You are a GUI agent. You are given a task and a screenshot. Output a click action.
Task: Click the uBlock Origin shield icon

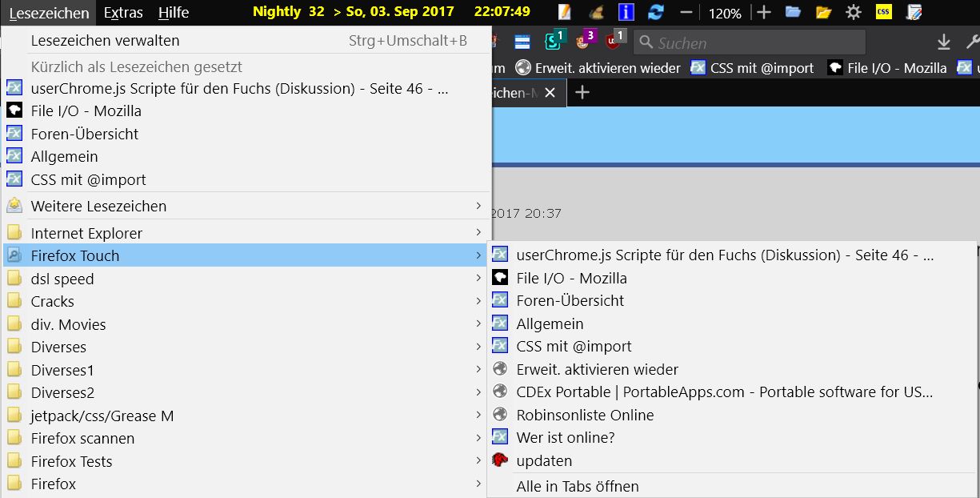(x=614, y=40)
